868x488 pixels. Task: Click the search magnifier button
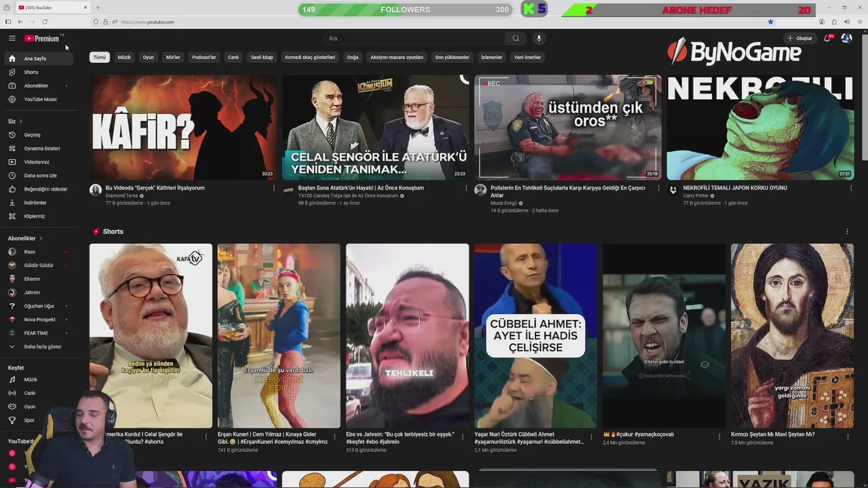click(x=515, y=39)
